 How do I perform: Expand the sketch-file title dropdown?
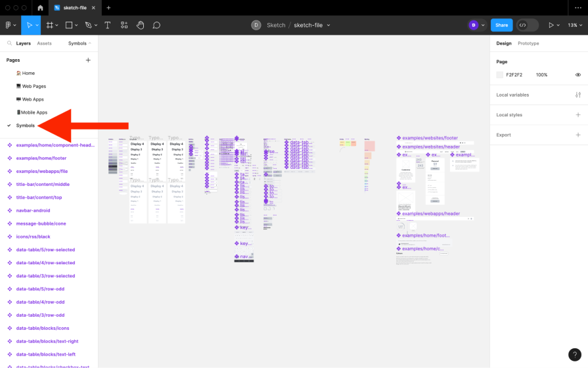pyautogui.click(x=328, y=25)
